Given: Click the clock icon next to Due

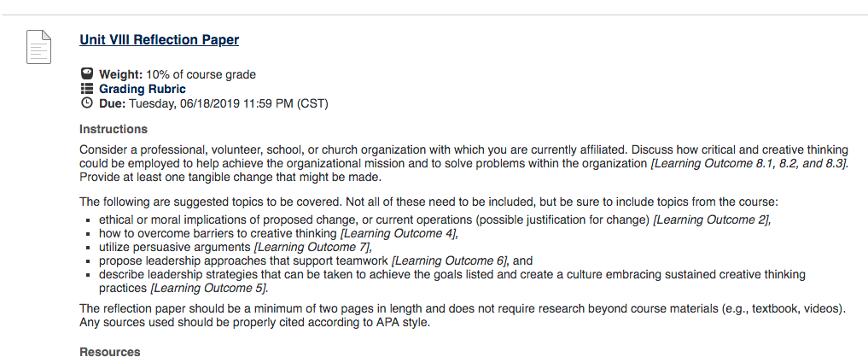Looking at the screenshot, I should coord(87,103).
